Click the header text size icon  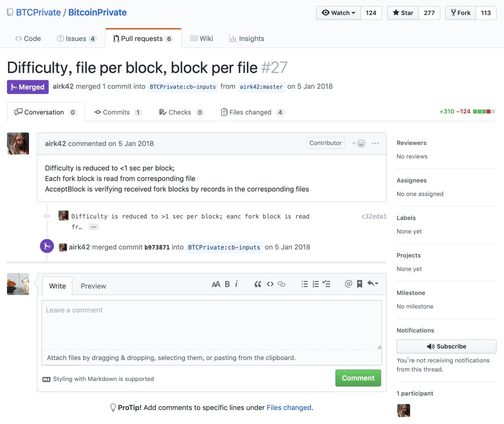point(216,284)
